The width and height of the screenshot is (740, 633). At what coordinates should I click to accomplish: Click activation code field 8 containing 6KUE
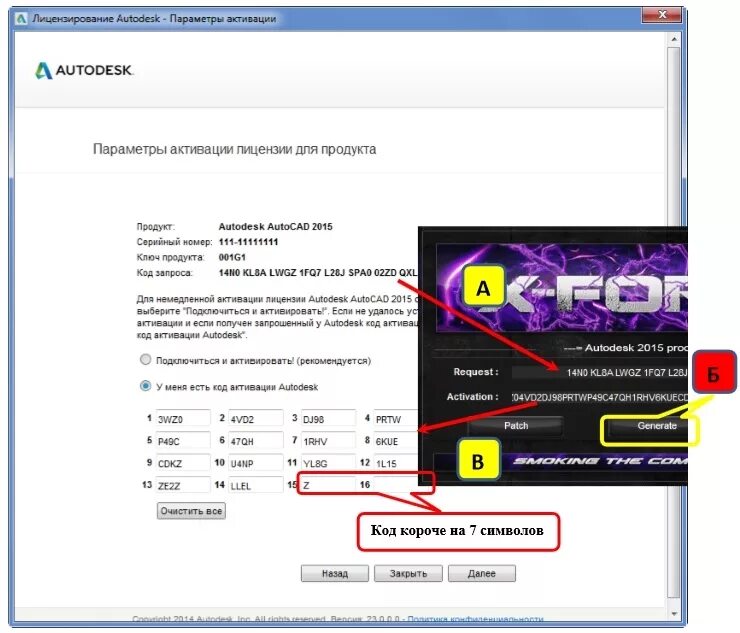coord(396,441)
